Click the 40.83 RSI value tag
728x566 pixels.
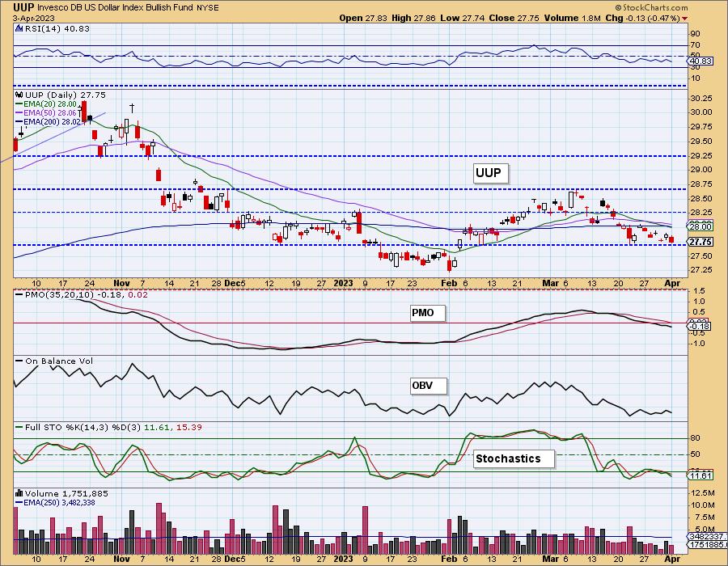click(x=700, y=61)
